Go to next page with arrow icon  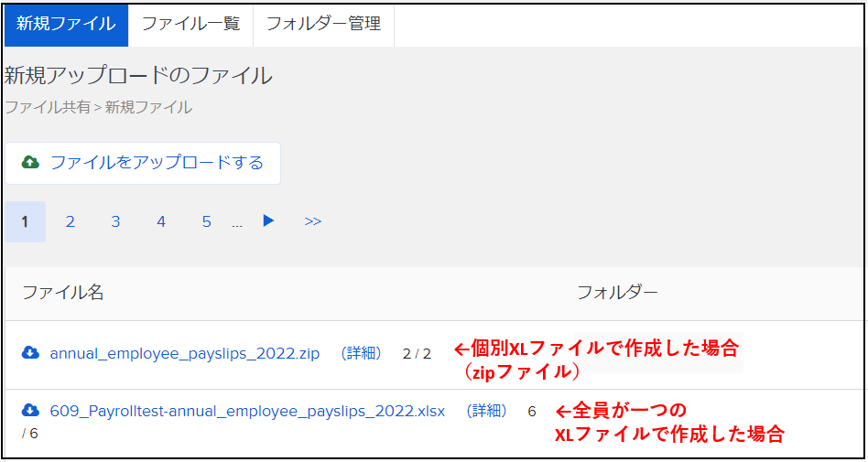pos(268,221)
